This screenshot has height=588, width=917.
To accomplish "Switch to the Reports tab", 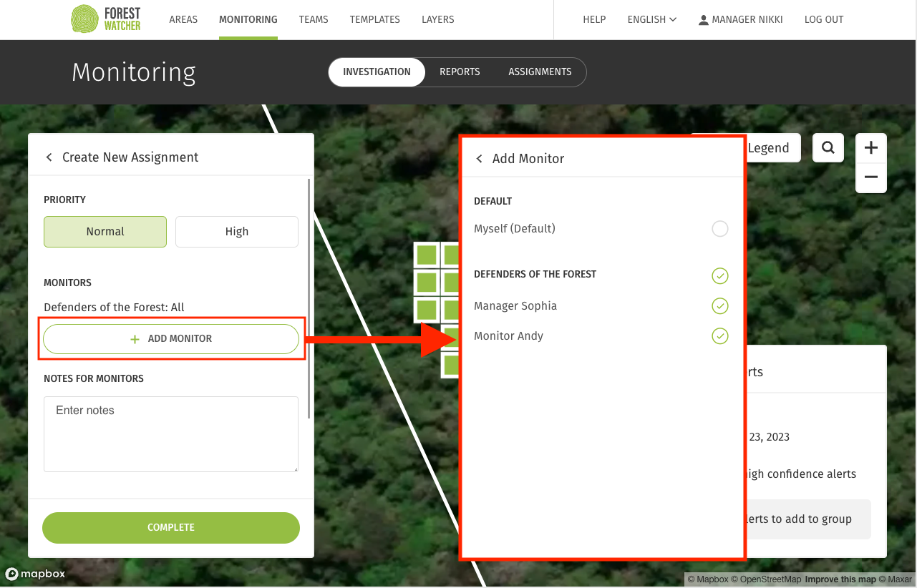I will [460, 72].
